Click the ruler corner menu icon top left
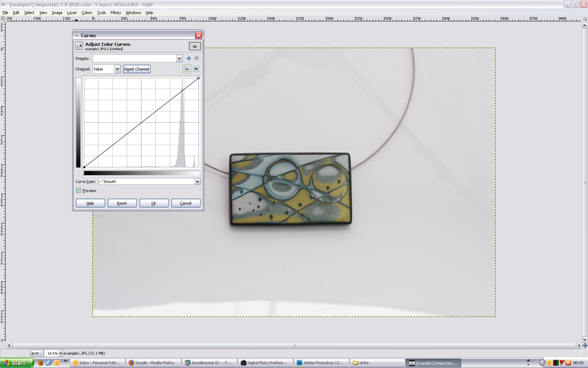 [3, 18]
